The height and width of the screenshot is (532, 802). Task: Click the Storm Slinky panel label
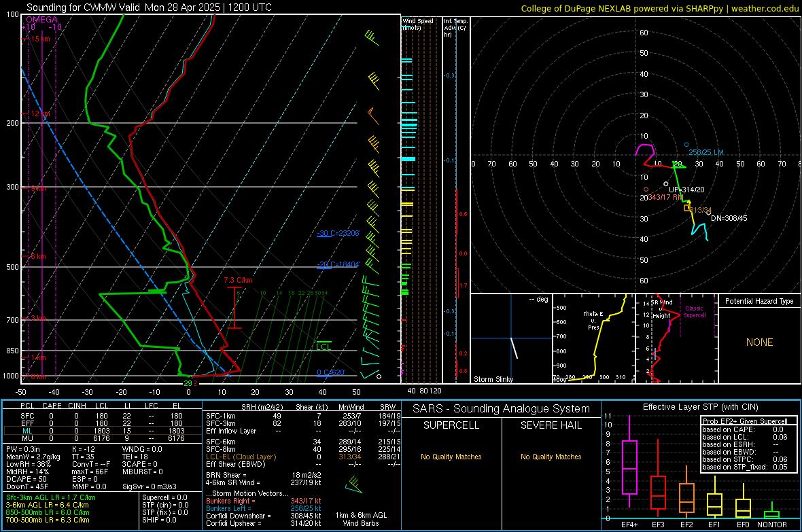click(x=493, y=379)
